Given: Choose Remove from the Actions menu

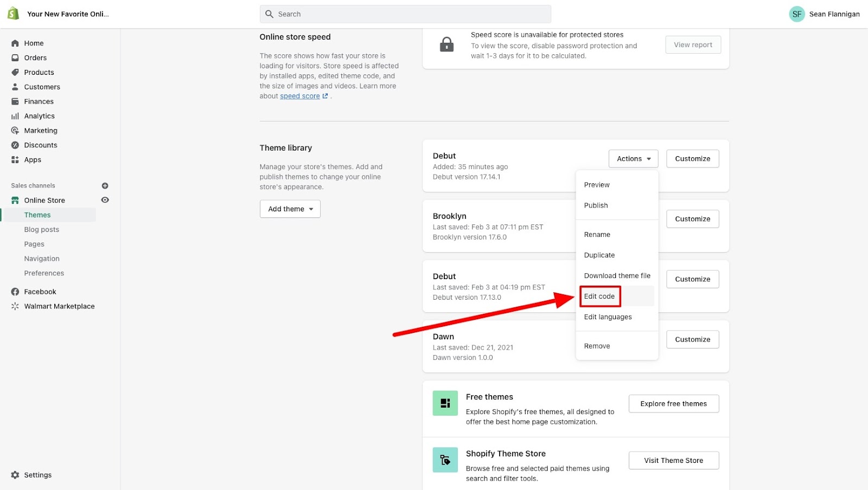Looking at the screenshot, I should point(597,346).
